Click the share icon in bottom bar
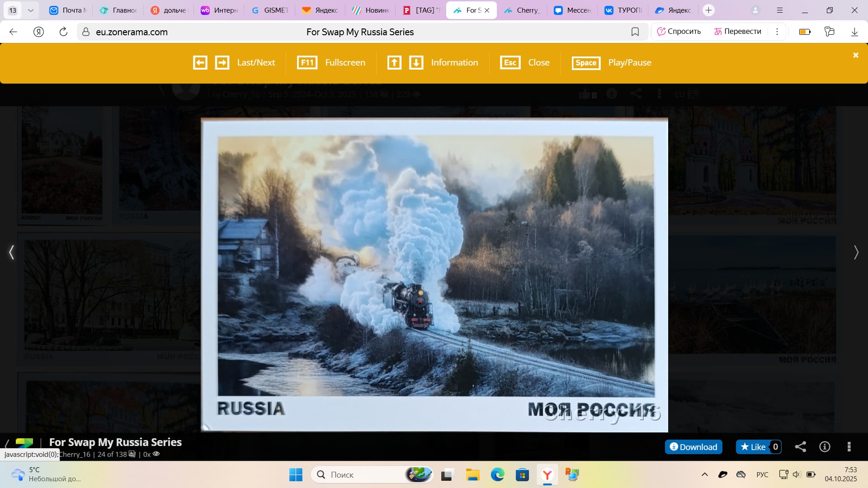 tap(800, 447)
